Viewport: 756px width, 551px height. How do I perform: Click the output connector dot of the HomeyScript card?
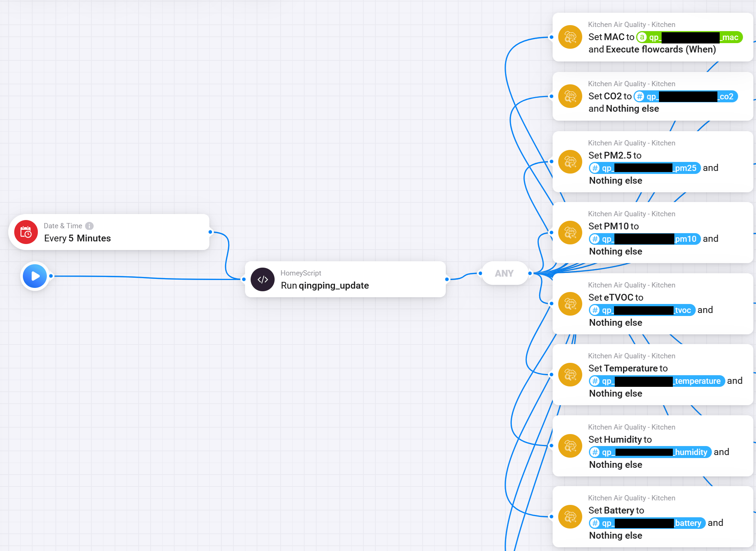pyautogui.click(x=447, y=279)
